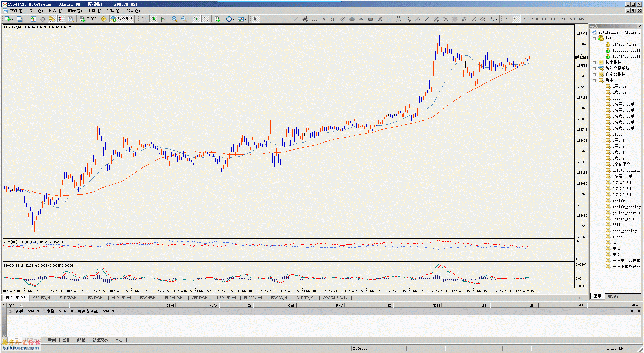Select the horizontal line drawing tool
The height and width of the screenshot is (353, 644).
click(286, 19)
